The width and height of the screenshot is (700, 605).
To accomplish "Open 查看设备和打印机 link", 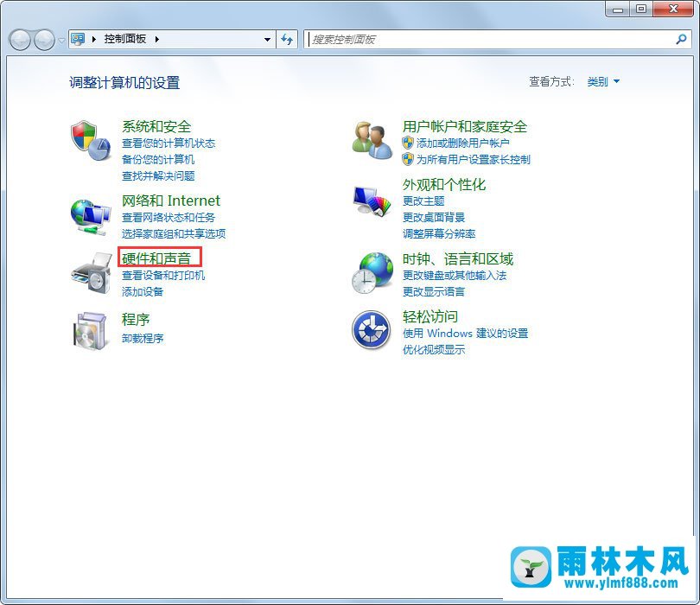I will tap(163, 276).
